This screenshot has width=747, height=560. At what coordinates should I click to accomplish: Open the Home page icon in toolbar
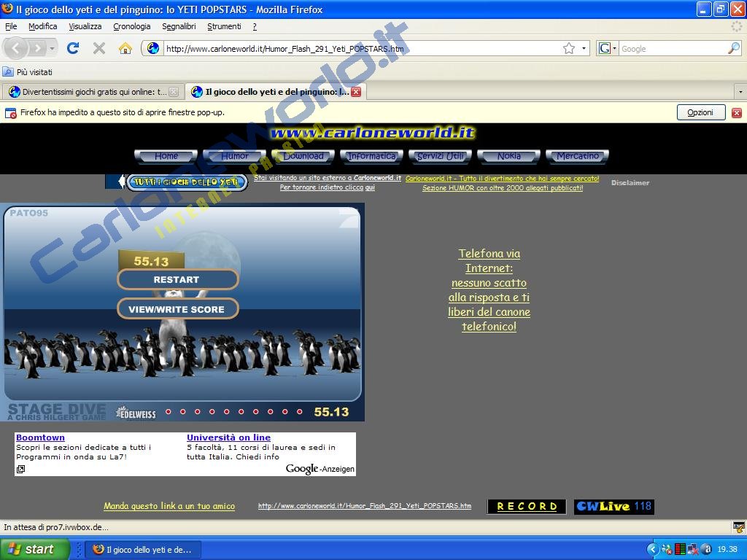(125, 48)
